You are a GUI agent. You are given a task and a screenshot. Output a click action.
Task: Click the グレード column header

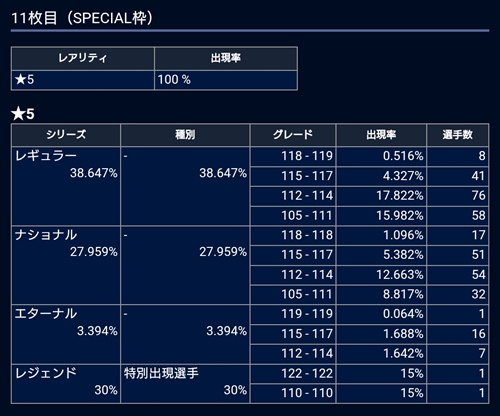click(293, 135)
